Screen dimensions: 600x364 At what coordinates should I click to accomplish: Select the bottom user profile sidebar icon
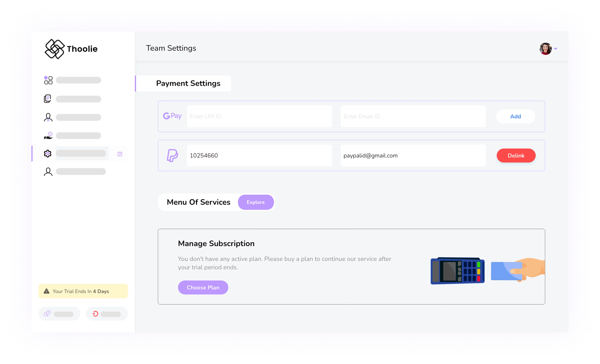point(48,172)
